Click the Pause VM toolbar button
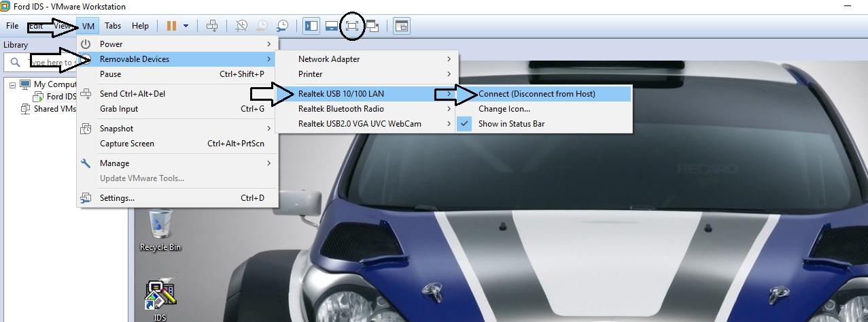This screenshot has width=868, height=322. (x=171, y=26)
